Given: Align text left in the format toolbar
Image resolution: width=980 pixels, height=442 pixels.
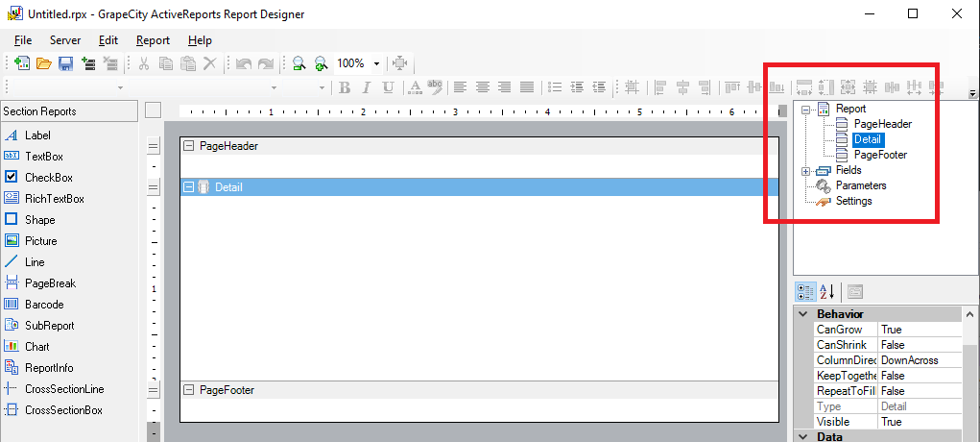Looking at the screenshot, I should (460, 87).
